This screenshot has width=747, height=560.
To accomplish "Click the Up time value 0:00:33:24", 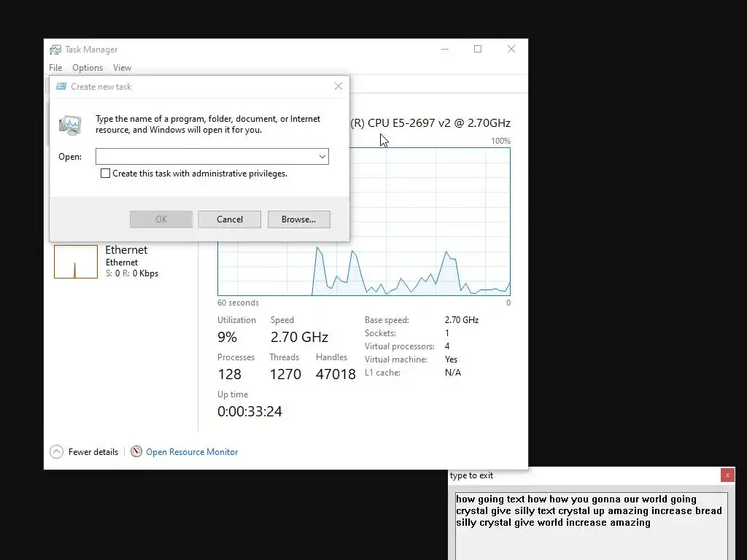I will pyautogui.click(x=249, y=411).
